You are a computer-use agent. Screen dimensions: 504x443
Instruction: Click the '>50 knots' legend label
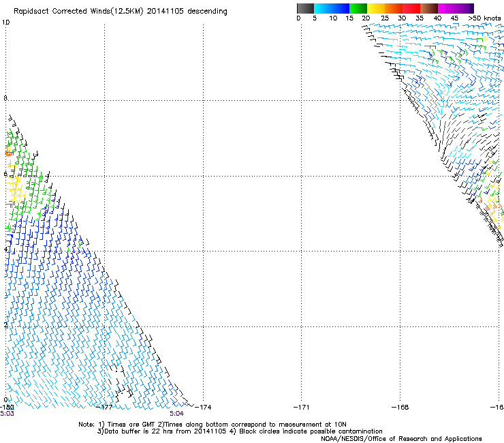[484, 18]
